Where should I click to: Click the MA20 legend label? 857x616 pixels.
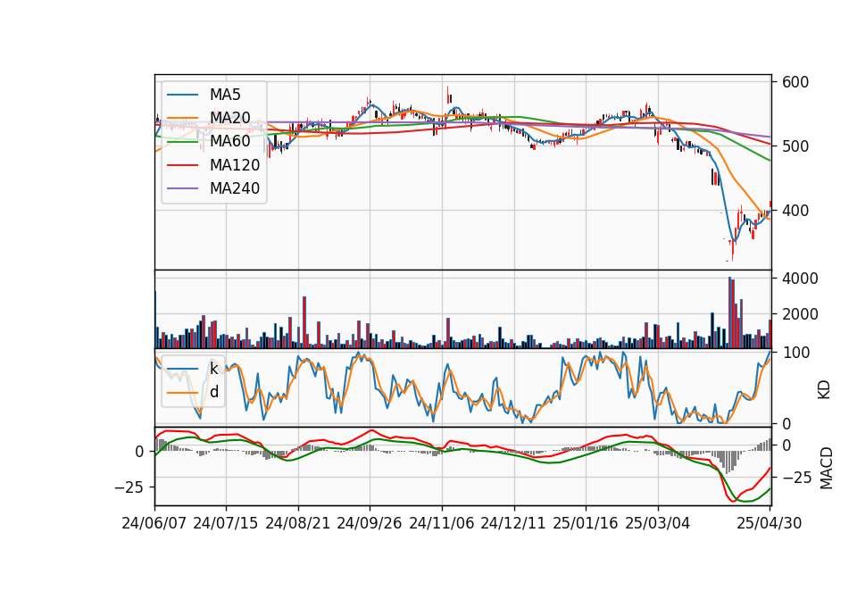point(229,118)
